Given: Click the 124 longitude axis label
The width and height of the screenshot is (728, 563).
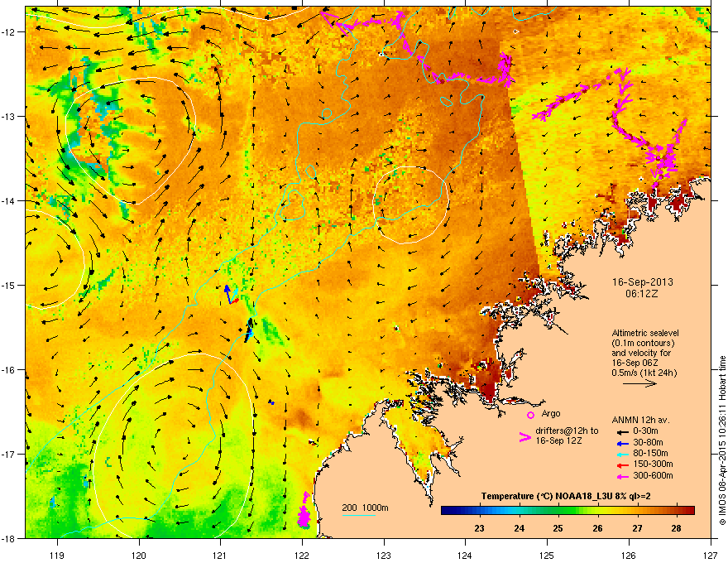Looking at the screenshot, I should pyautogui.click(x=465, y=555).
